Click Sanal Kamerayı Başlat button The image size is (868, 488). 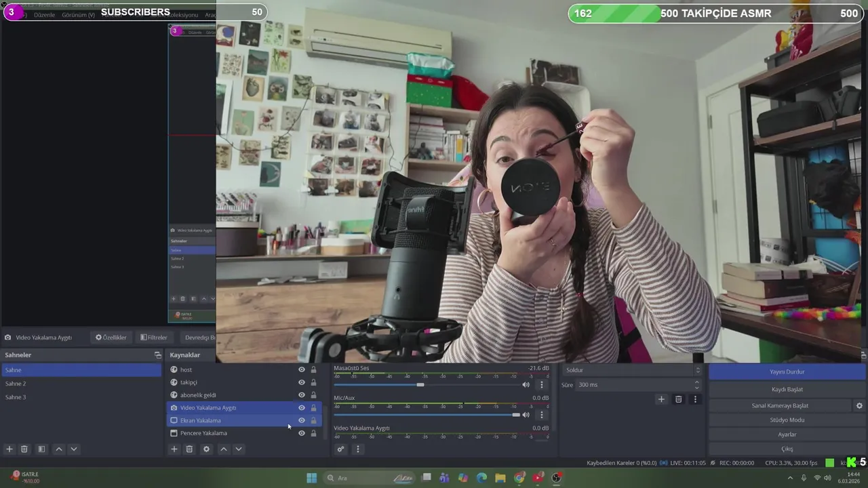click(x=780, y=405)
